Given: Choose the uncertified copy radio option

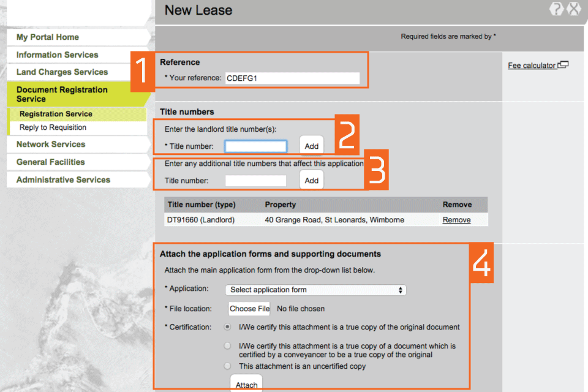Looking at the screenshot, I should point(228,366).
